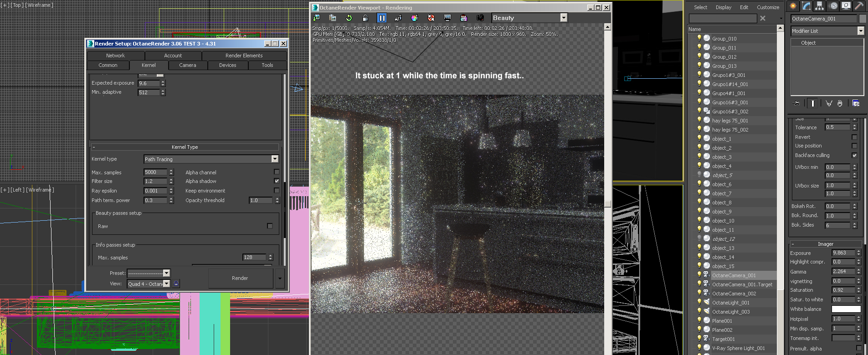
Task: Switch to the Camera tab in Render Setup
Action: point(188,65)
